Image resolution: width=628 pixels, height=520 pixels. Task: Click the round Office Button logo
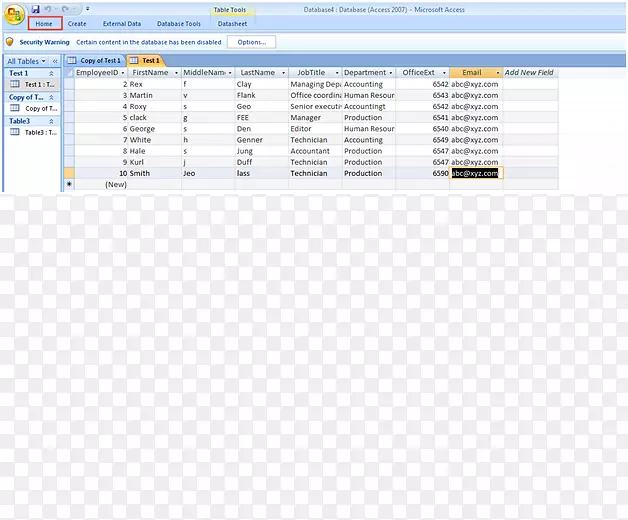point(13,14)
